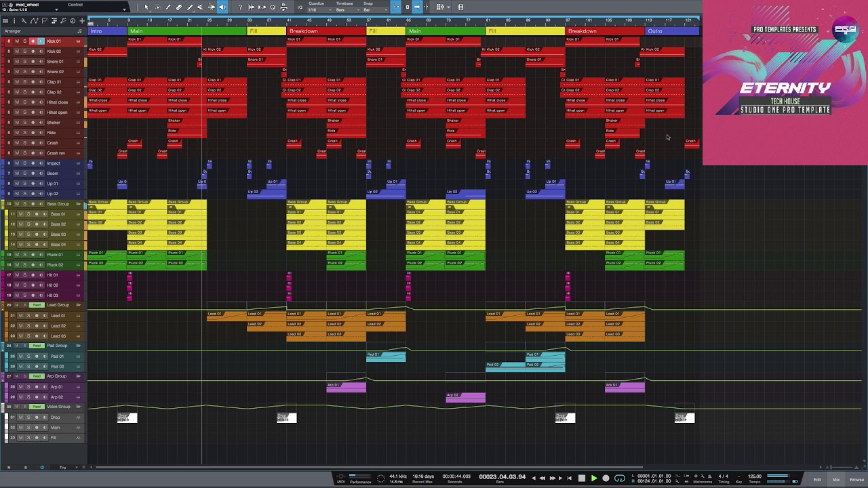
Task: Pick the Split tool
Action: click(x=168, y=7)
